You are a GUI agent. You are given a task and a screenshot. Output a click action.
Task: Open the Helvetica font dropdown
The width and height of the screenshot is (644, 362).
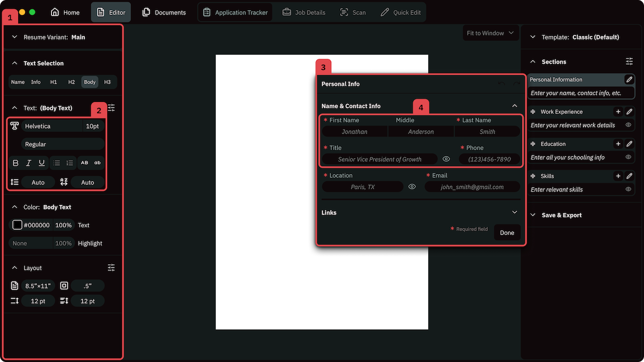52,126
